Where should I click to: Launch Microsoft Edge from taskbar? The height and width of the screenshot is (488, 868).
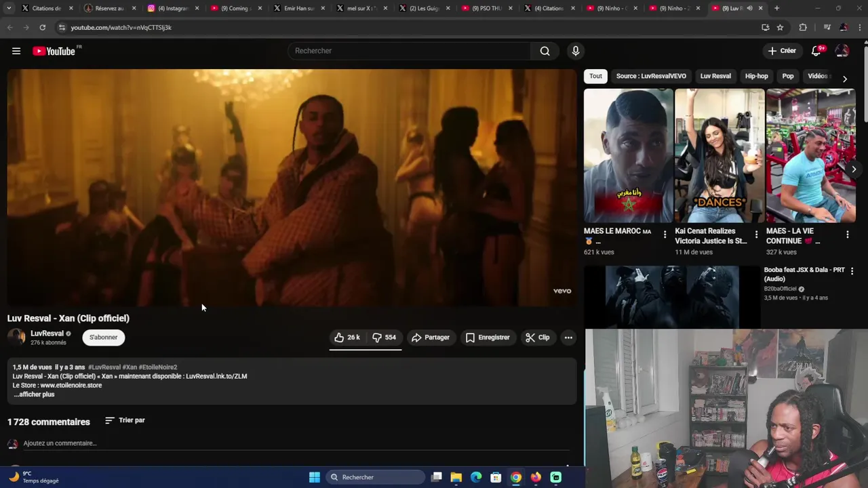476,477
